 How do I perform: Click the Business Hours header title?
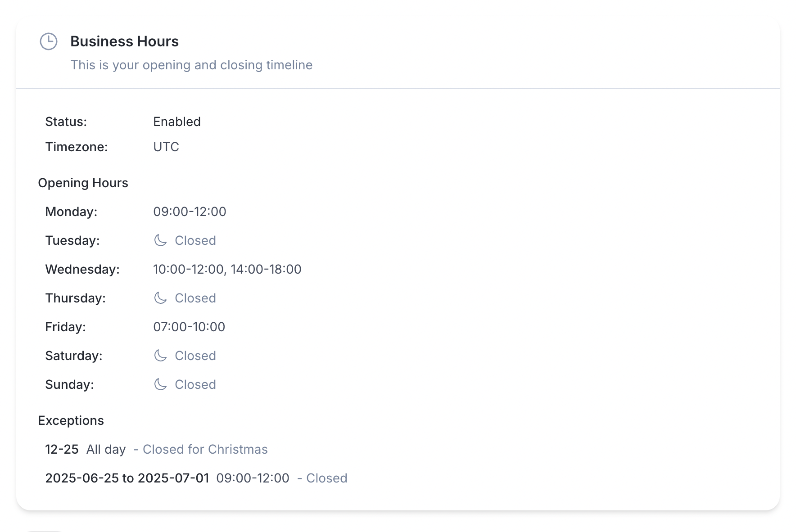[125, 41]
